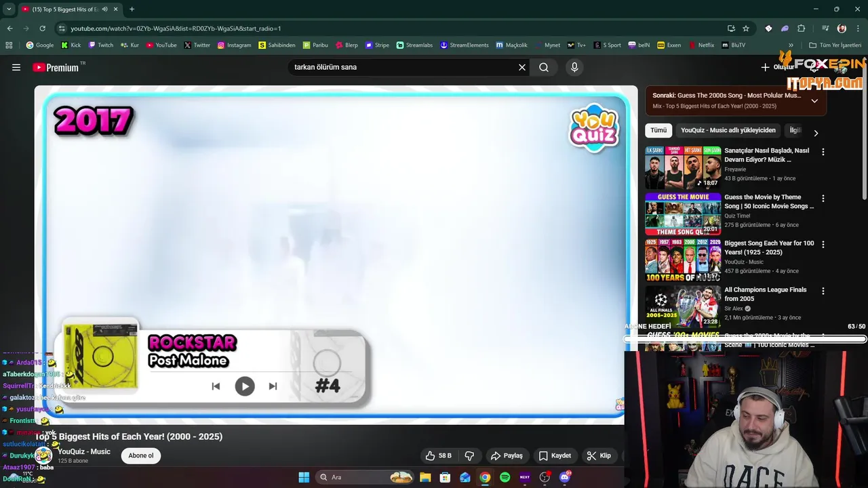Clear the search text with X icon
This screenshot has width=868, height=488.
tap(522, 67)
